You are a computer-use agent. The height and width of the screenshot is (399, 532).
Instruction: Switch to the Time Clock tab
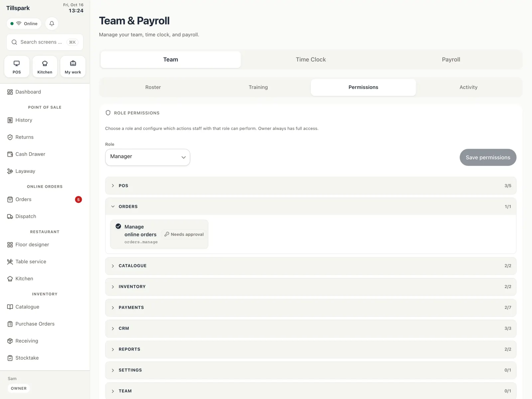(311, 60)
